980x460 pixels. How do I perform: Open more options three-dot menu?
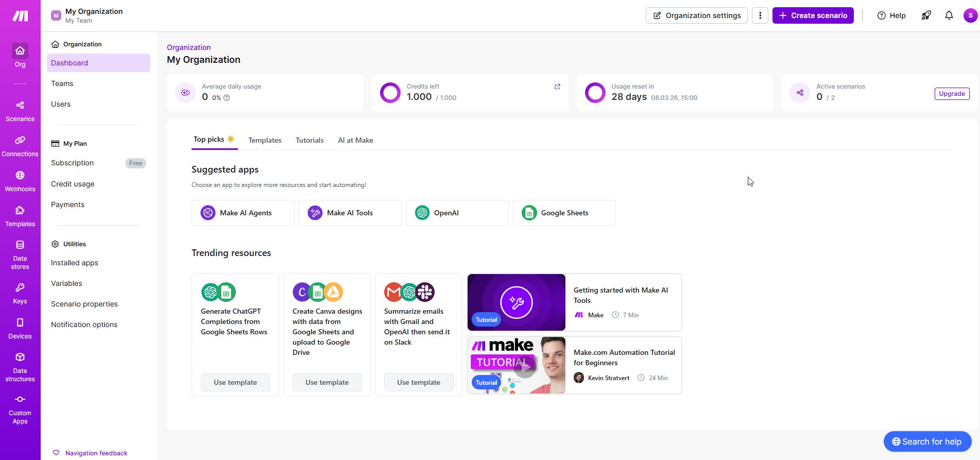pyautogui.click(x=760, y=15)
